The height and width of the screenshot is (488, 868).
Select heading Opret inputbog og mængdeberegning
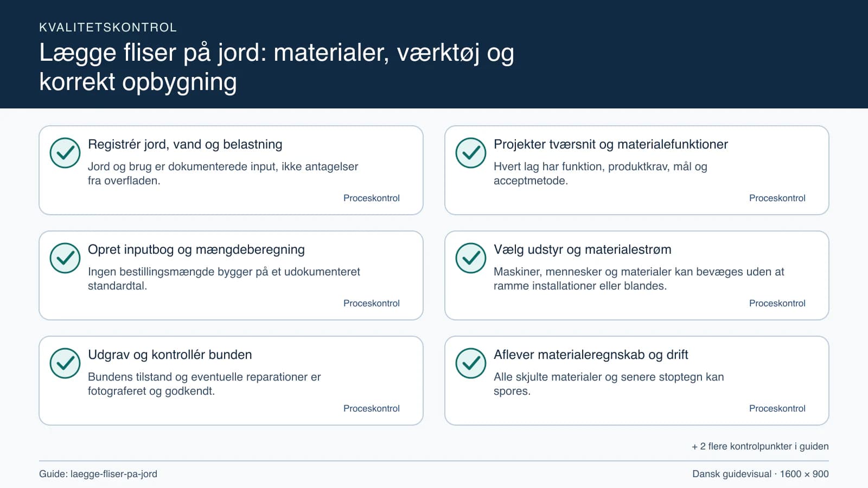coord(196,249)
